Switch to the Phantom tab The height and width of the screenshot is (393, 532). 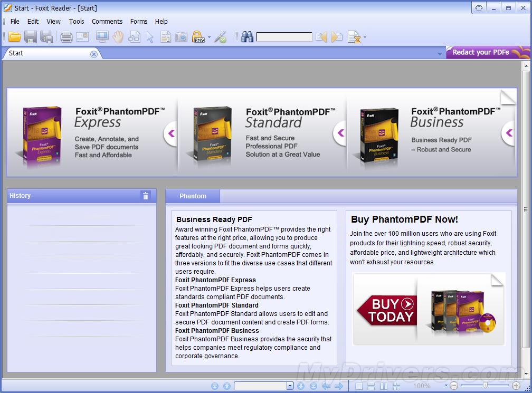193,196
